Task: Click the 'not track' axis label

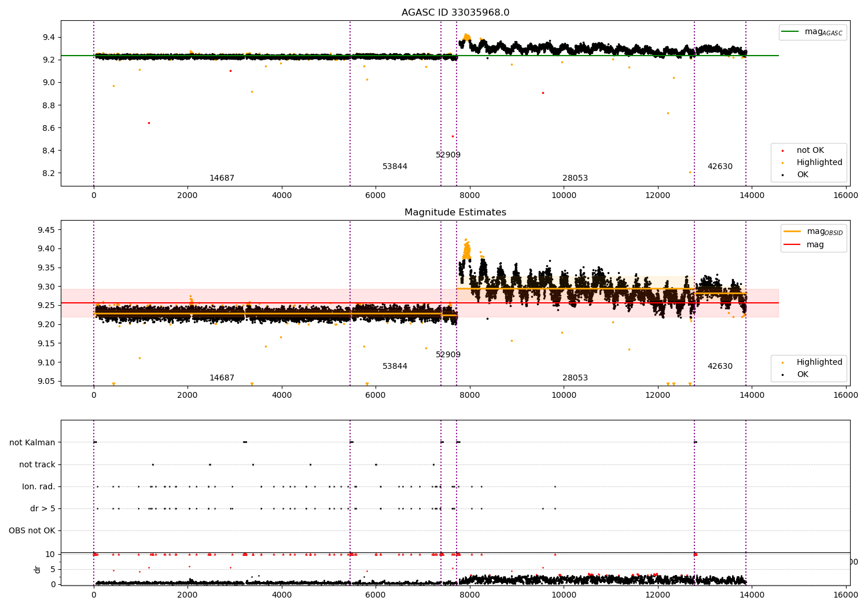Action: coord(37,465)
